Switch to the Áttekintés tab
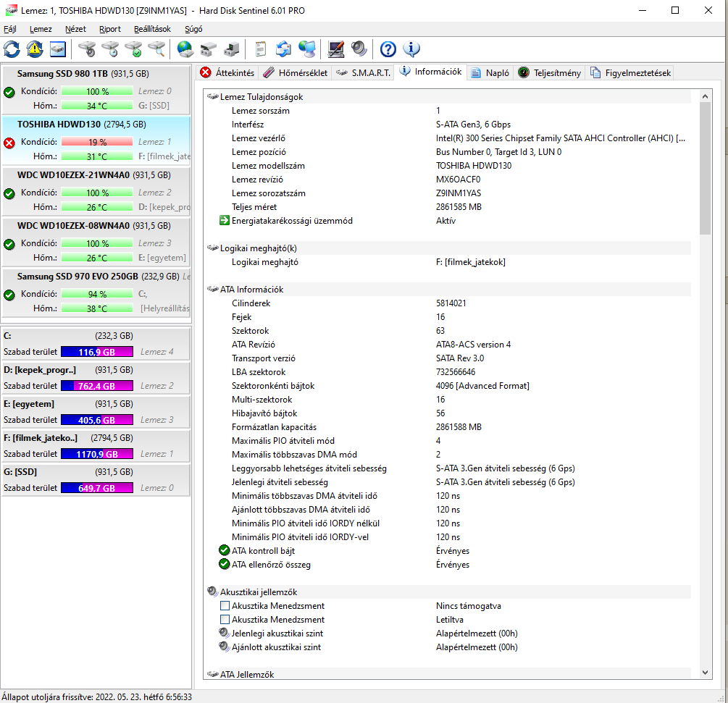This screenshot has width=728, height=703. [x=227, y=73]
